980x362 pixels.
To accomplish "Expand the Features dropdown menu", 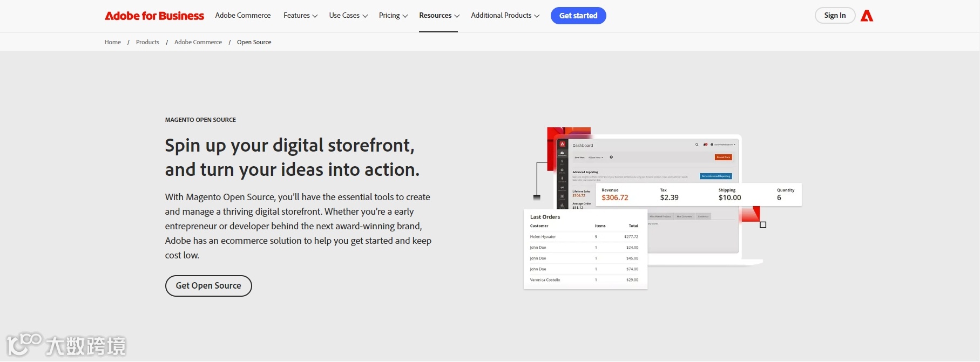I will click(x=300, y=15).
